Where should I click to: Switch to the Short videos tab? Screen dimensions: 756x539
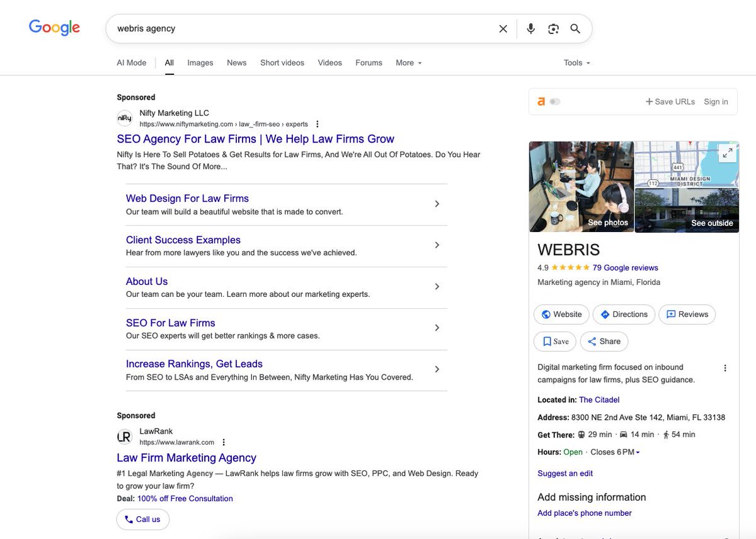[x=282, y=63]
